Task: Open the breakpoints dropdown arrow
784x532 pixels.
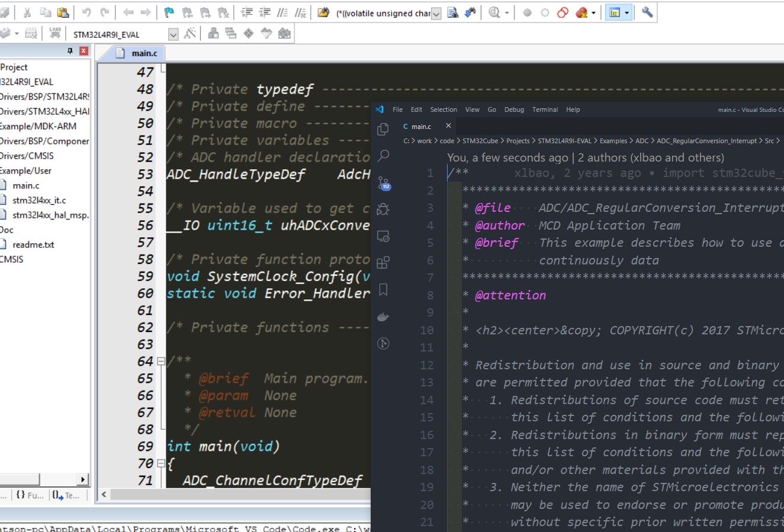Action: [x=593, y=13]
